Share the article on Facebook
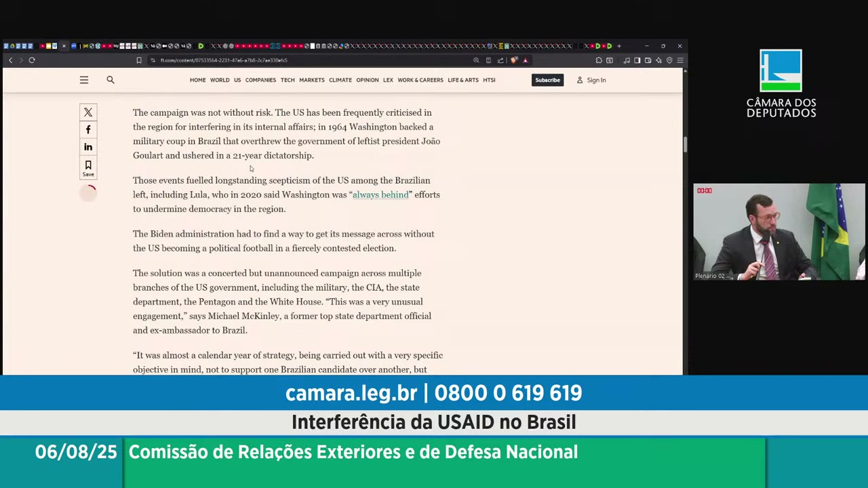Screen dimensions: 868x488 (x=88, y=129)
